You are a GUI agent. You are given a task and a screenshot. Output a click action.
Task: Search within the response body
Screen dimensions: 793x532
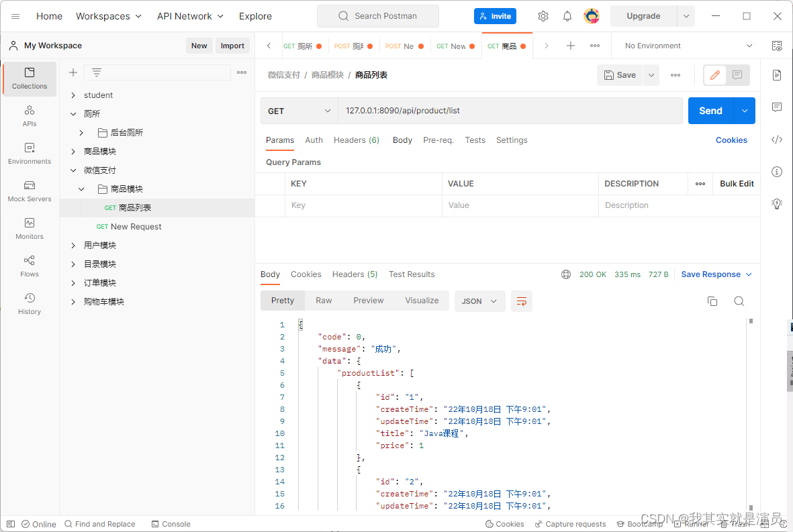[x=739, y=302]
